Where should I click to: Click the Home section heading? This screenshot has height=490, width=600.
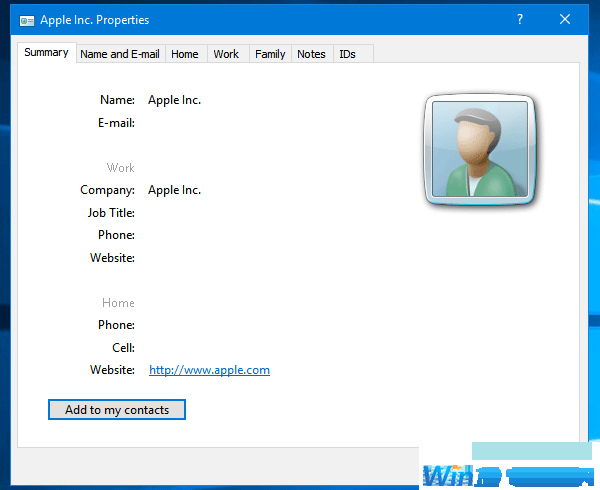point(118,303)
